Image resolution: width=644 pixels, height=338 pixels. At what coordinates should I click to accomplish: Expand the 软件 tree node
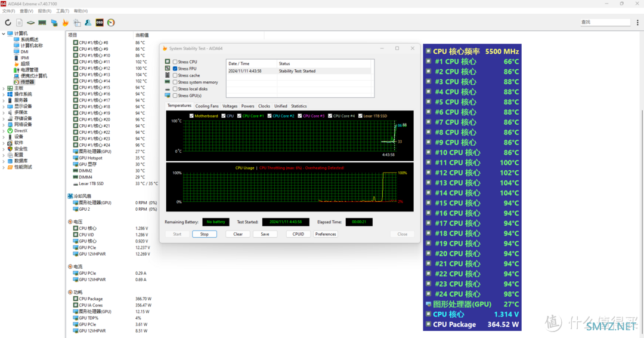pos(4,143)
